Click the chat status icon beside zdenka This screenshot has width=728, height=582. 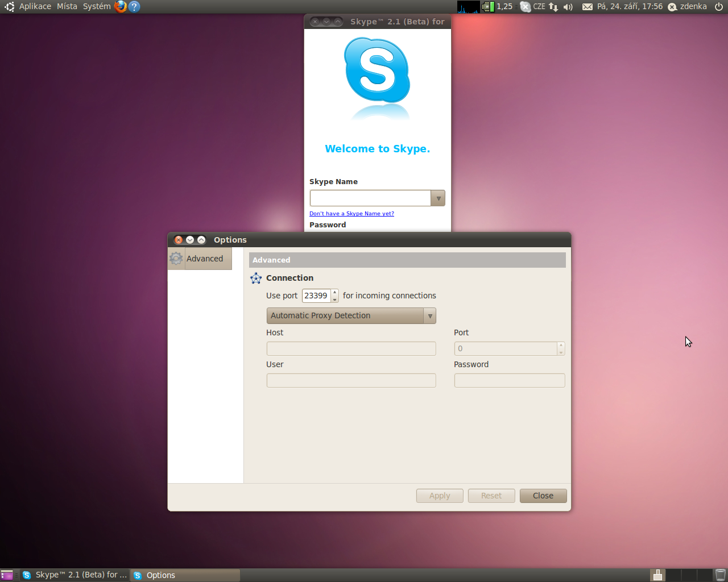click(x=672, y=7)
